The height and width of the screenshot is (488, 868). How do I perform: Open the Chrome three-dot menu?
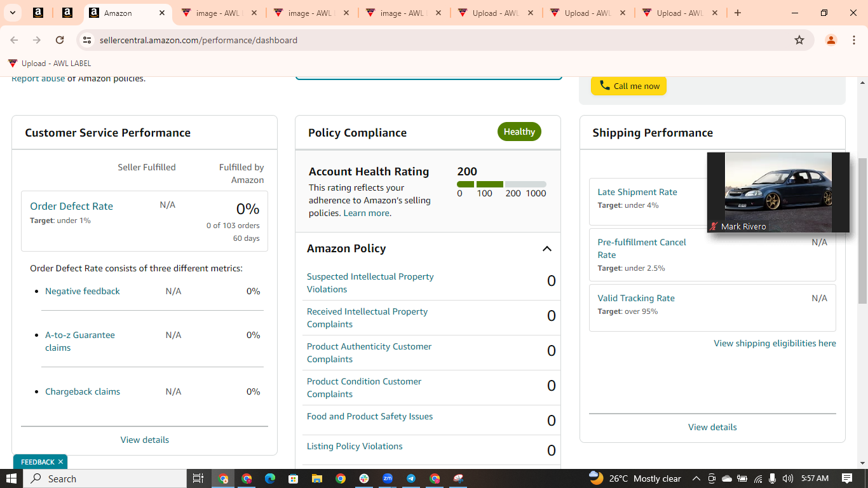coord(854,40)
